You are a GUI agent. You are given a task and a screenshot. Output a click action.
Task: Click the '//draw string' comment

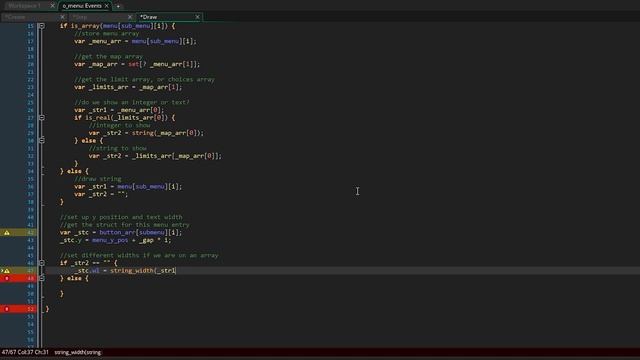(98, 179)
